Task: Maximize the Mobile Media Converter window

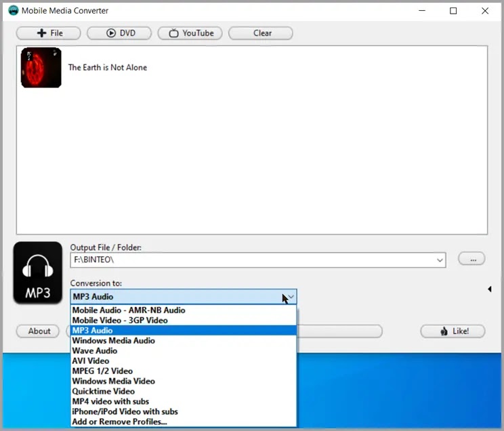Action: (453, 11)
